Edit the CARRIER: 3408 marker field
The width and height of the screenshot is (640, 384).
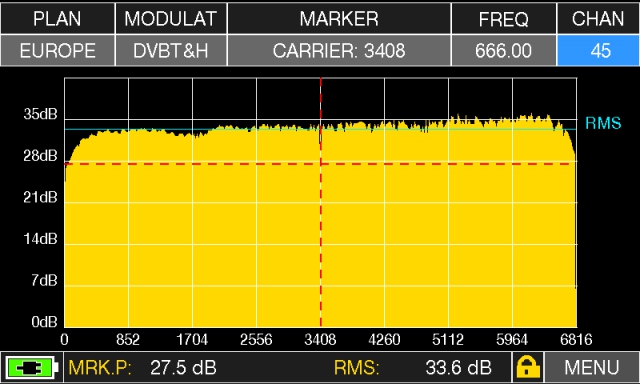[339, 51]
